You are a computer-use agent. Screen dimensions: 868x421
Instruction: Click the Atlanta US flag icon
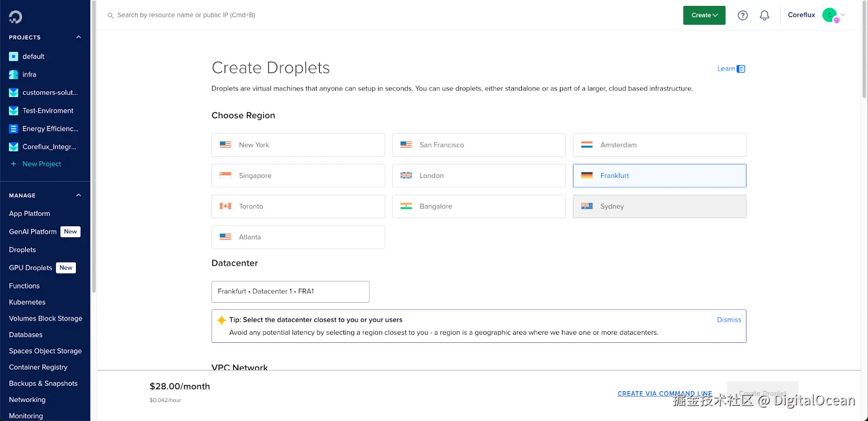[225, 237]
